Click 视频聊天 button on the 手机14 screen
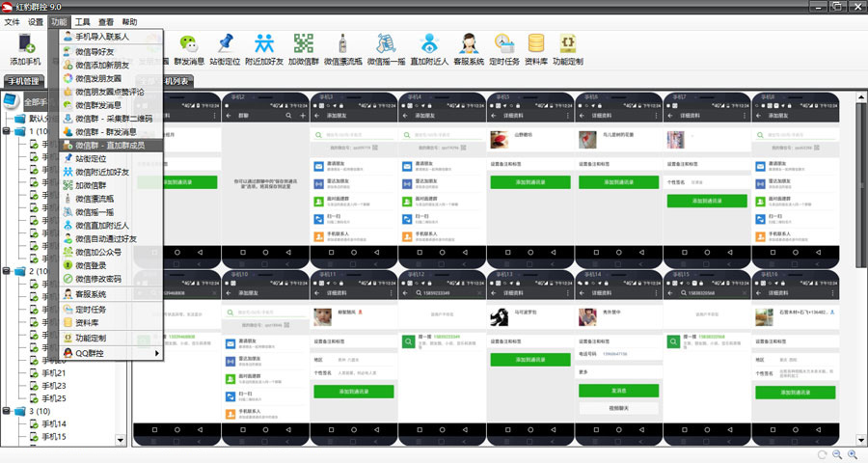The width and height of the screenshot is (868, 463). [619, 408]
